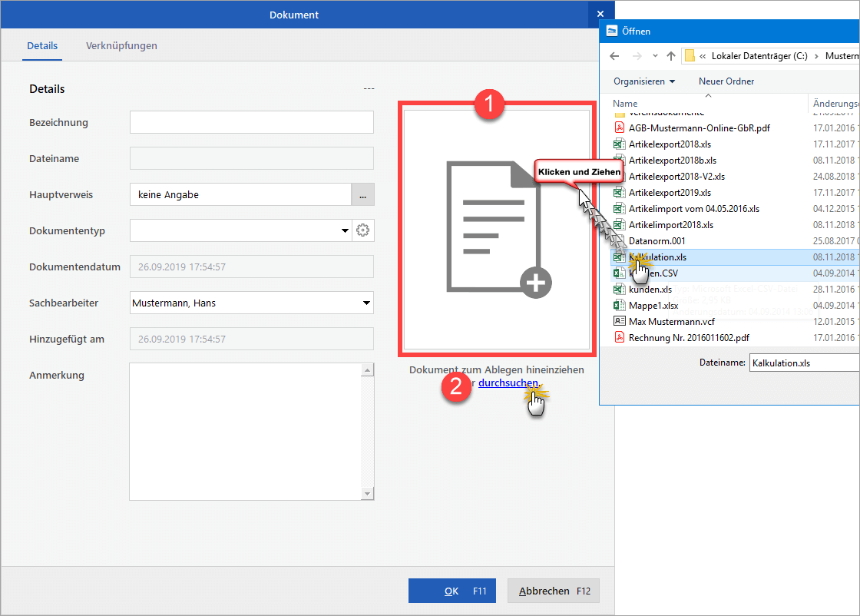Open recent locations chevron in Öffnen dialog

click(x=655, y=56)
